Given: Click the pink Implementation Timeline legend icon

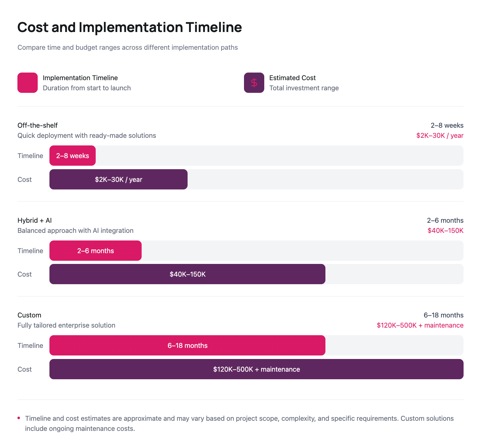Looking at the screenshot, I should coord(27,82).
